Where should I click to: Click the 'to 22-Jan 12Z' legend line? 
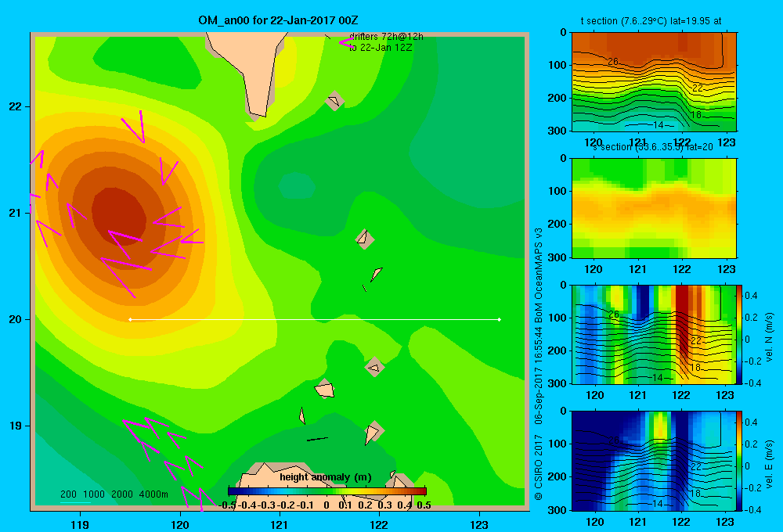[381, 48]
